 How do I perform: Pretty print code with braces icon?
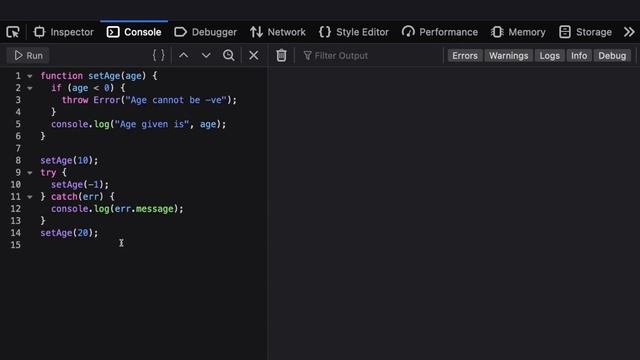tap(158, 56)
